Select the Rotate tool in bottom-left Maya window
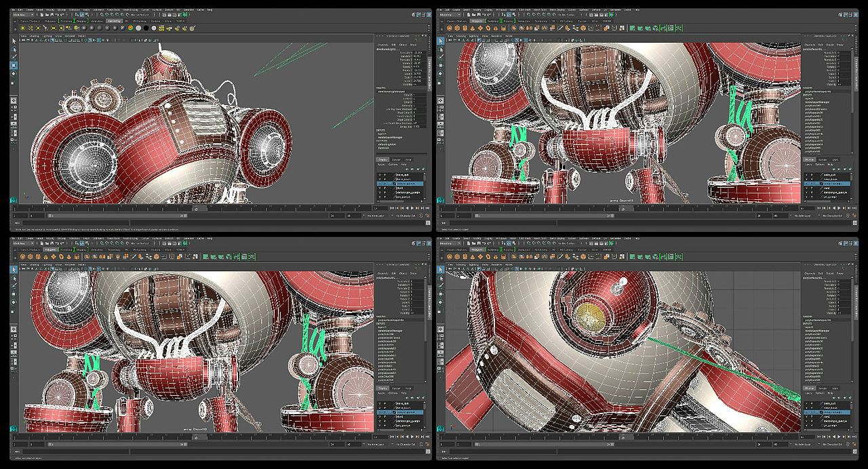Image resolution: width=868 pixels, height=469 pixels. pos(14,303)
